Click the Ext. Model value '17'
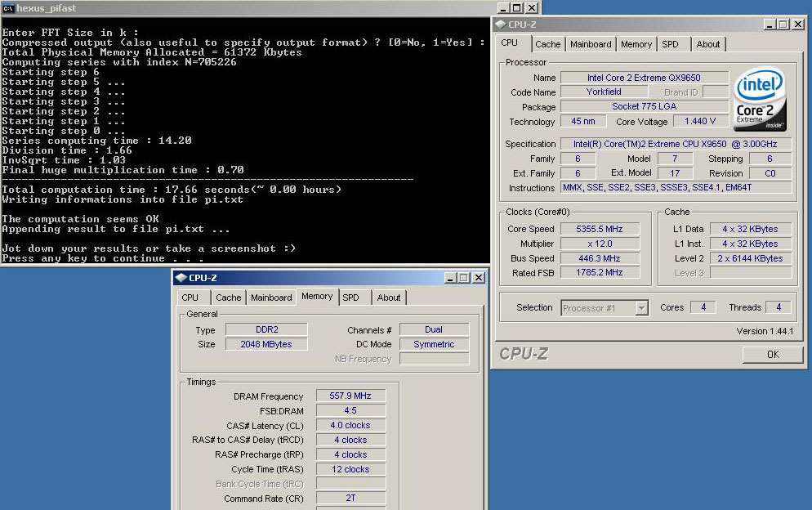 pos(675,173)
